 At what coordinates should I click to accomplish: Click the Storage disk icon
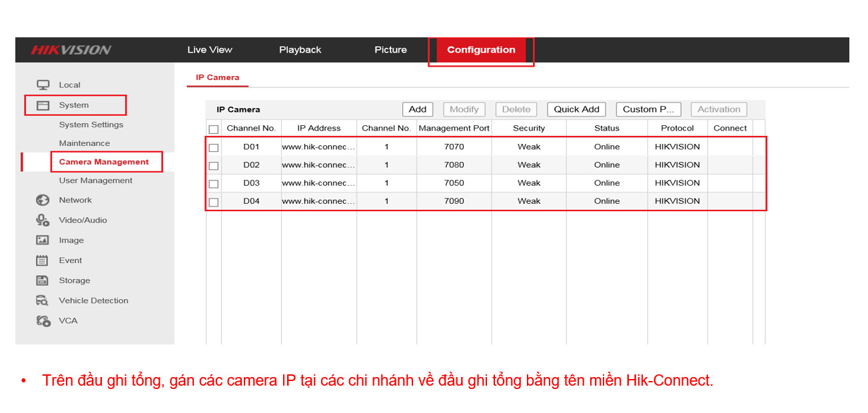[x=43, y=280]
